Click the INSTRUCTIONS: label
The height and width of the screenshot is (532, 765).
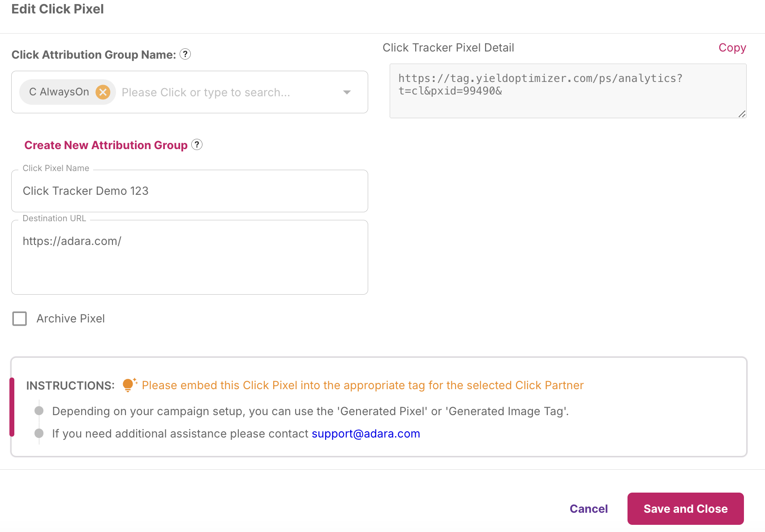[x=70, y=386]
